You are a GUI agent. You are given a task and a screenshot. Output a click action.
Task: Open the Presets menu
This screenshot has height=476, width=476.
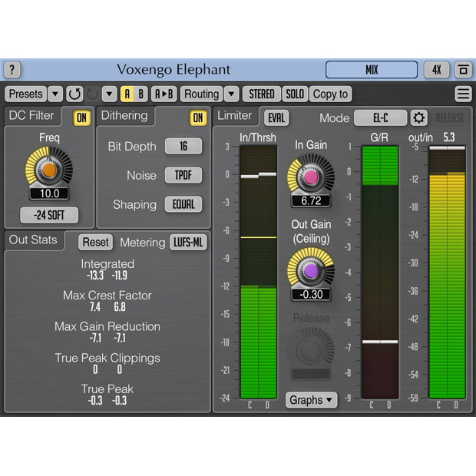(26, 94)
